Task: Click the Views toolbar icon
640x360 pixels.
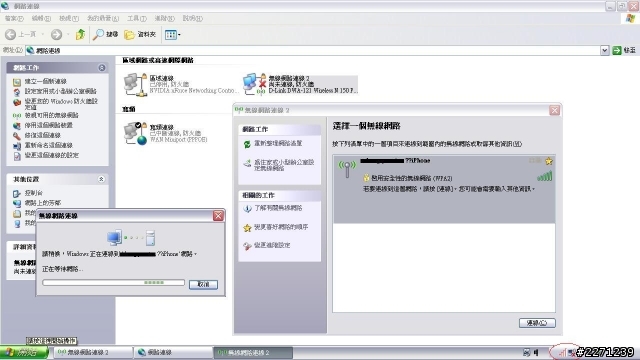Action: [170, 35]
